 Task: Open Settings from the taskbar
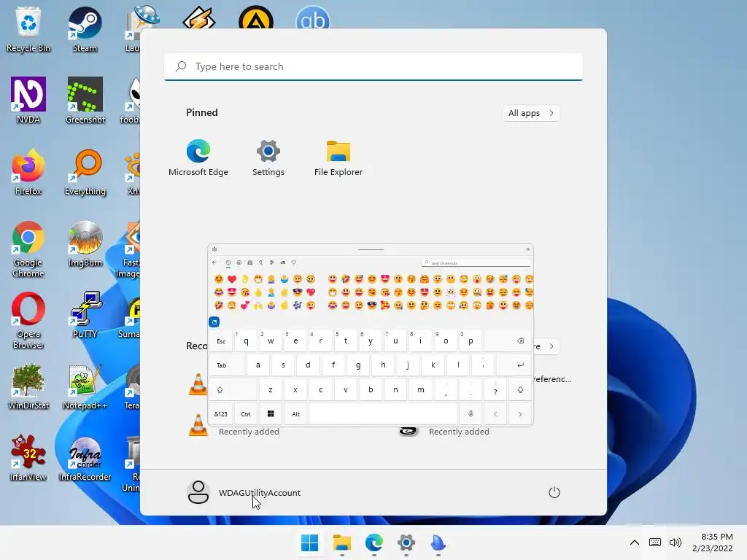pos(406,542)
